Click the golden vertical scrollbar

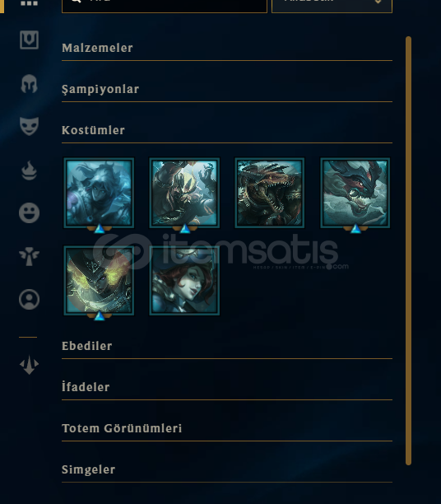pos(409,250)
